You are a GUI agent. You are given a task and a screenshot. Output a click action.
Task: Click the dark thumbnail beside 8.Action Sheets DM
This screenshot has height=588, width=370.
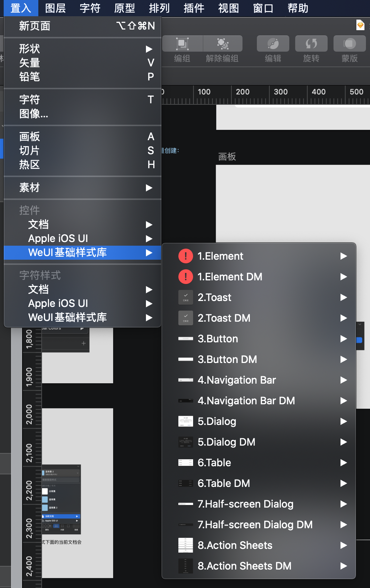pos(186,566)
